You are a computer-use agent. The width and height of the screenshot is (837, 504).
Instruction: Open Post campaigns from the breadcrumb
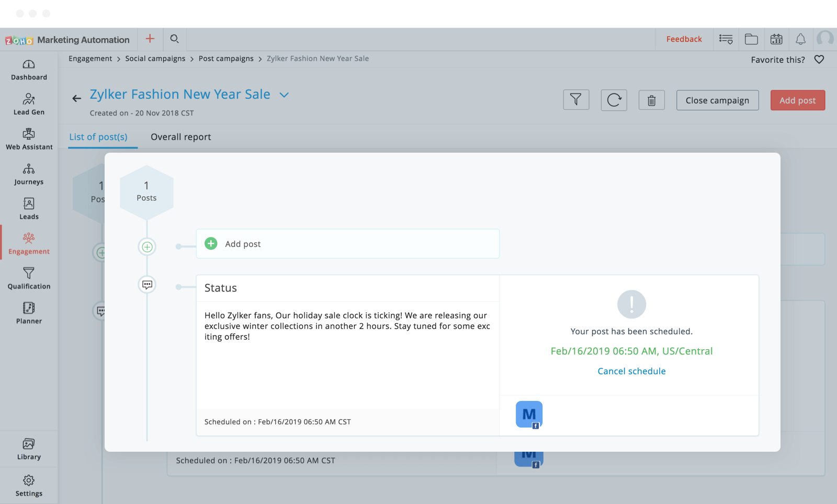click(226, 59)
